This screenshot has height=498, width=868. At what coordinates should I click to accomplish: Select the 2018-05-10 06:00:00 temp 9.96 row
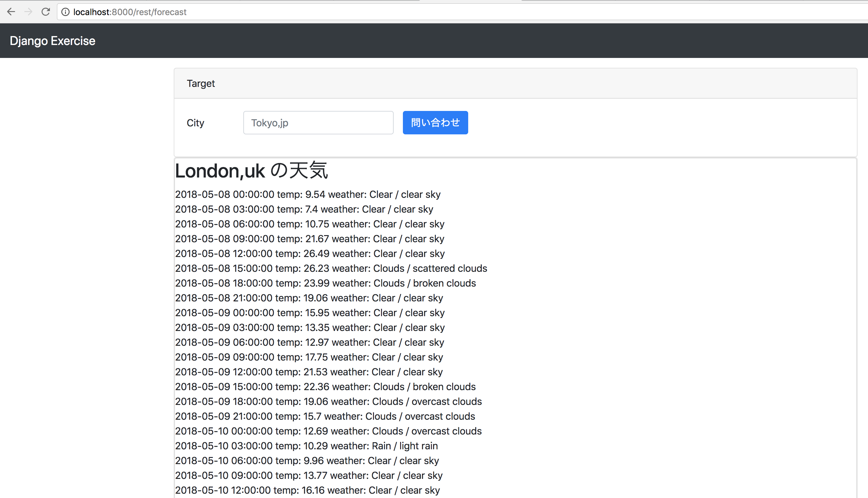click(307, 460)
